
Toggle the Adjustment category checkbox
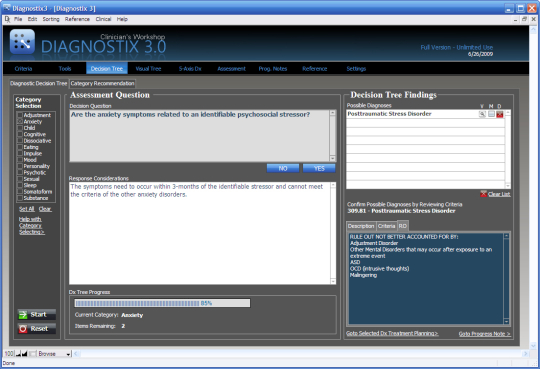[x=20, y=115]
